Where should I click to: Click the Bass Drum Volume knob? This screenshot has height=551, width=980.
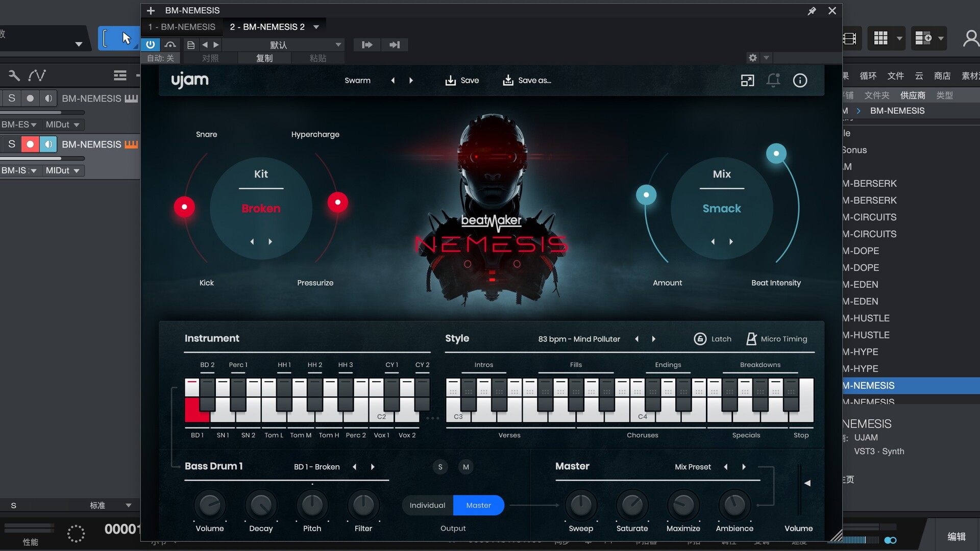tap(210, 505)
